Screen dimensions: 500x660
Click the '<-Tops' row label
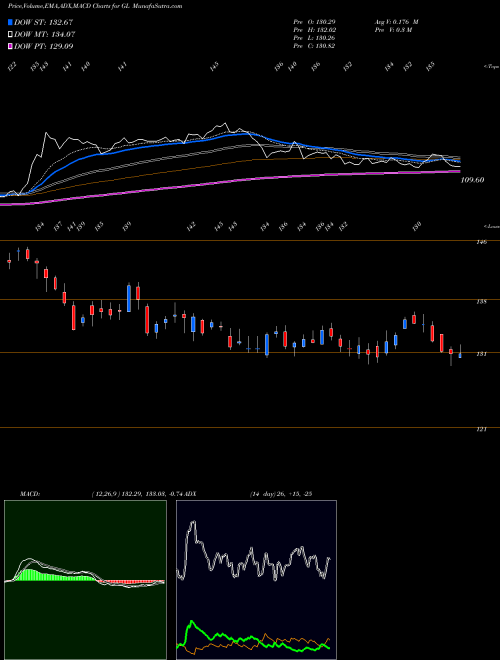(491, 67)
